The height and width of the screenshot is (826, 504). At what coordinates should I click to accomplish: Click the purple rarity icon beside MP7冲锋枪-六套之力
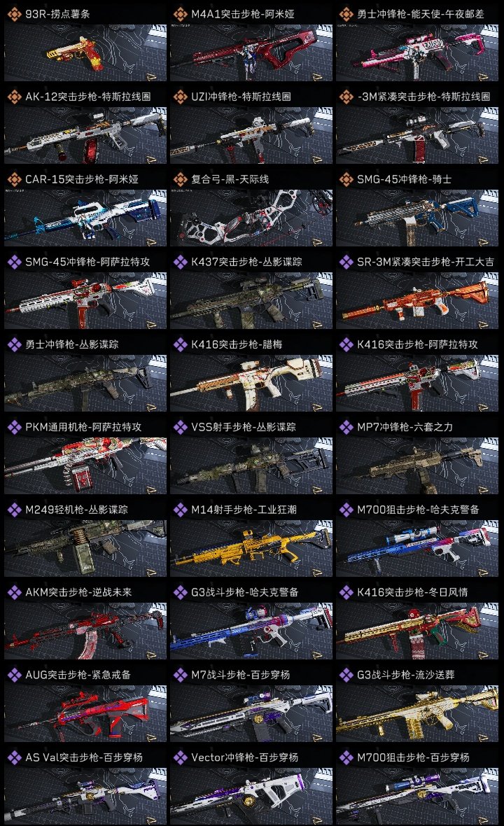coord(346,427)
